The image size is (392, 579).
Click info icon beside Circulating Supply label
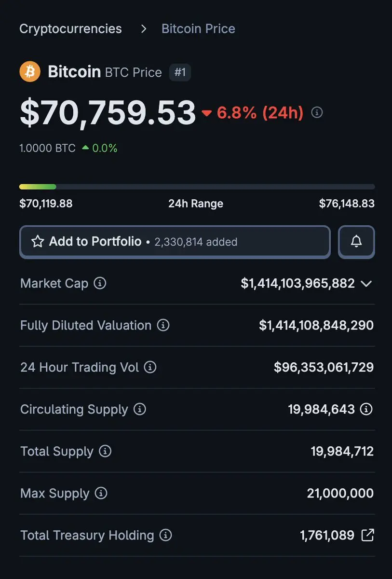(140, 409)
